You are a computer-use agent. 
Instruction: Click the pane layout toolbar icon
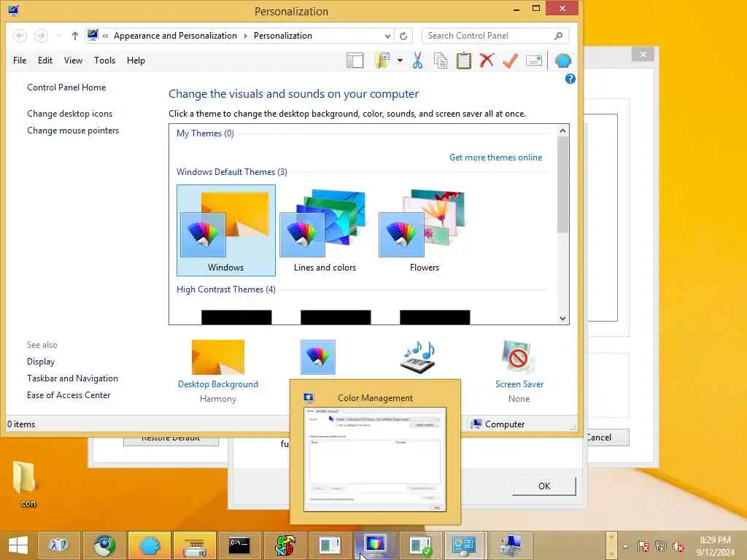coord(355,61)
